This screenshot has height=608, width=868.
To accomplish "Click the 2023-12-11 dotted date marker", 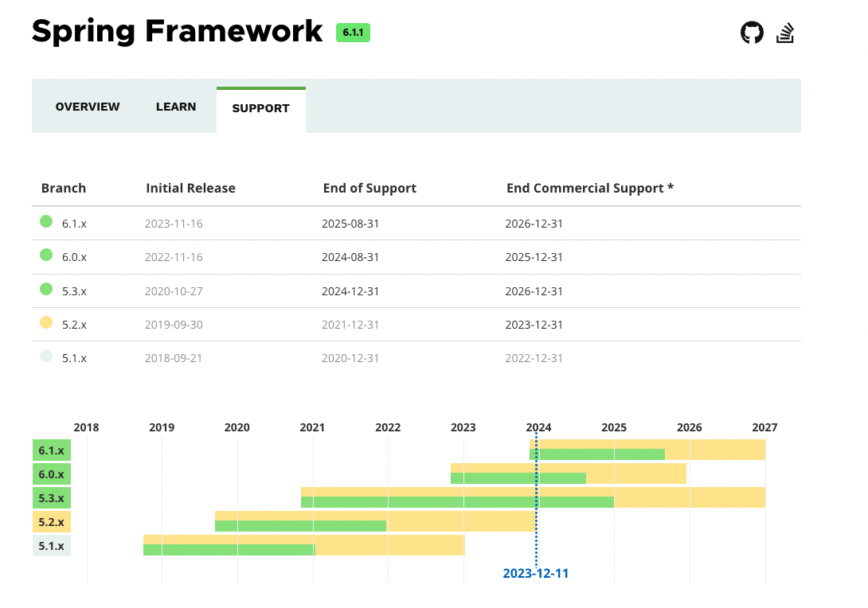I will click(x=537, y=572).
